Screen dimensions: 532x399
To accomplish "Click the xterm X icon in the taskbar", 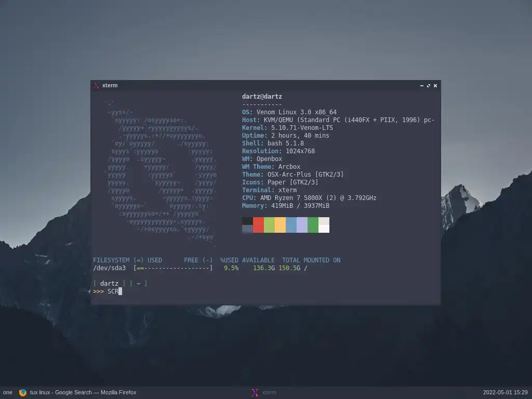I will [x=255, y=393].
